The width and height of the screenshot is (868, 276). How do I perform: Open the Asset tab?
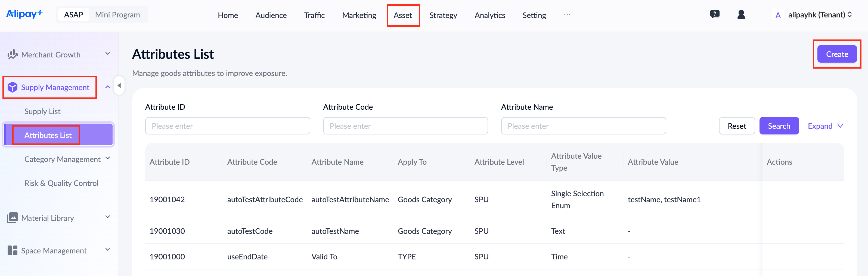tap(403, 15)
